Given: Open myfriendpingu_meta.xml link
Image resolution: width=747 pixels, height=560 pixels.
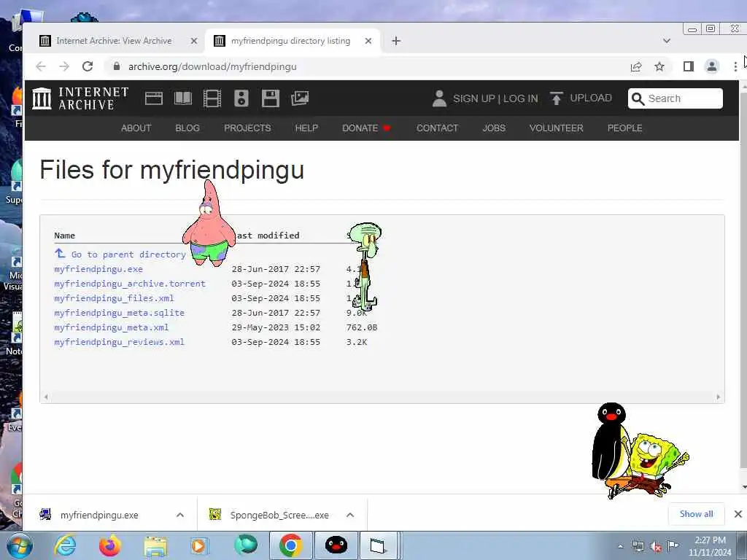Looking at the screenshot, I should [112, 327].
